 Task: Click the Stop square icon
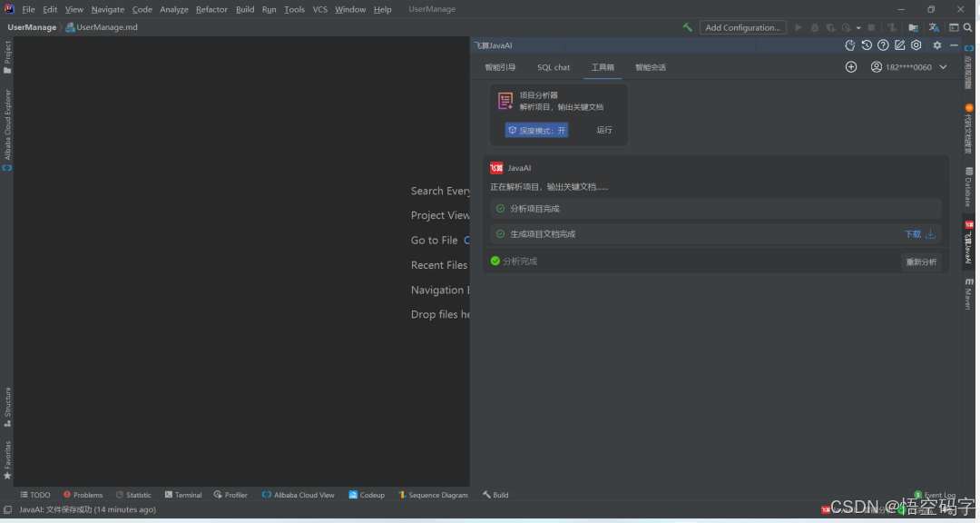pyautogui.click(x=871, y=27)
